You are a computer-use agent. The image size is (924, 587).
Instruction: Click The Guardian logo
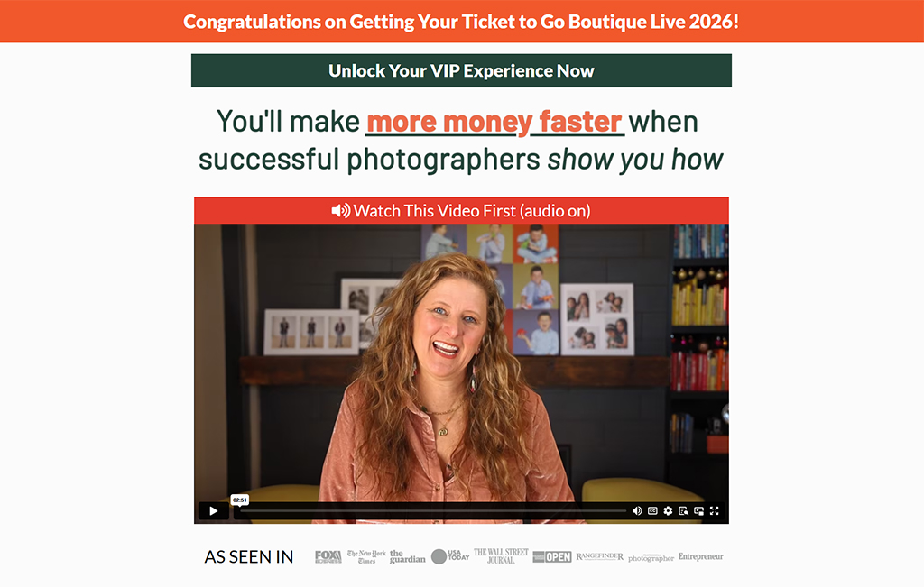[407, 556]
